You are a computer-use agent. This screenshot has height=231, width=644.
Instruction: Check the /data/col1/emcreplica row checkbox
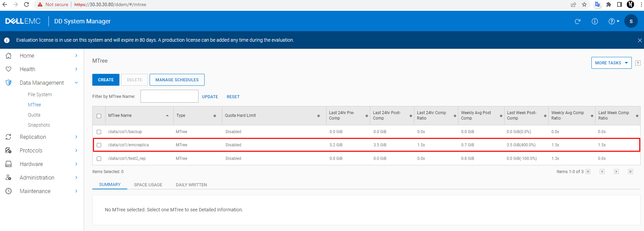99,145
